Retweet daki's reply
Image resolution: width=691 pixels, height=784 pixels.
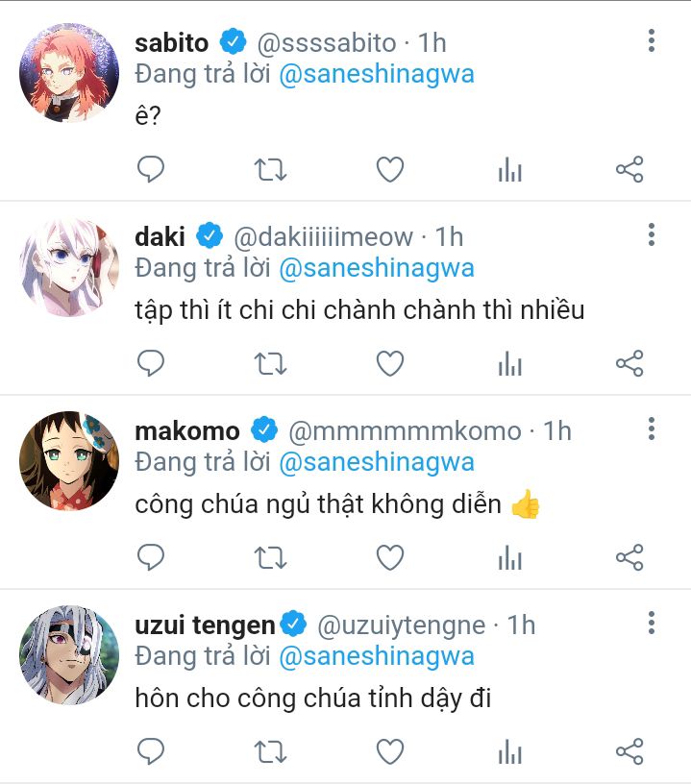[270, 363]
